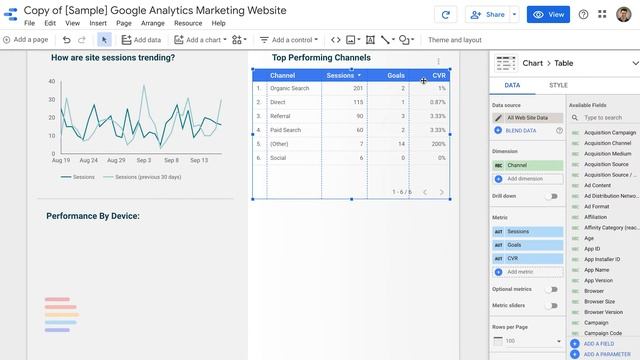Open the File menu

tap(29, 23)
